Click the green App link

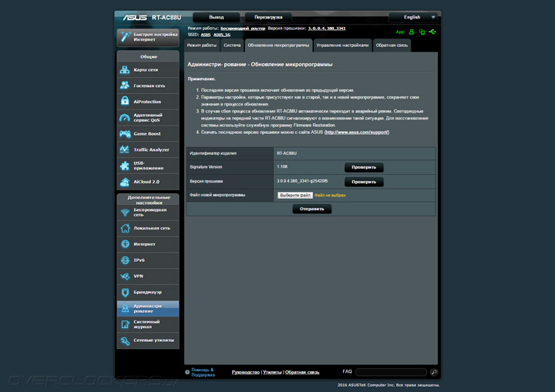[x=400, y=32]
